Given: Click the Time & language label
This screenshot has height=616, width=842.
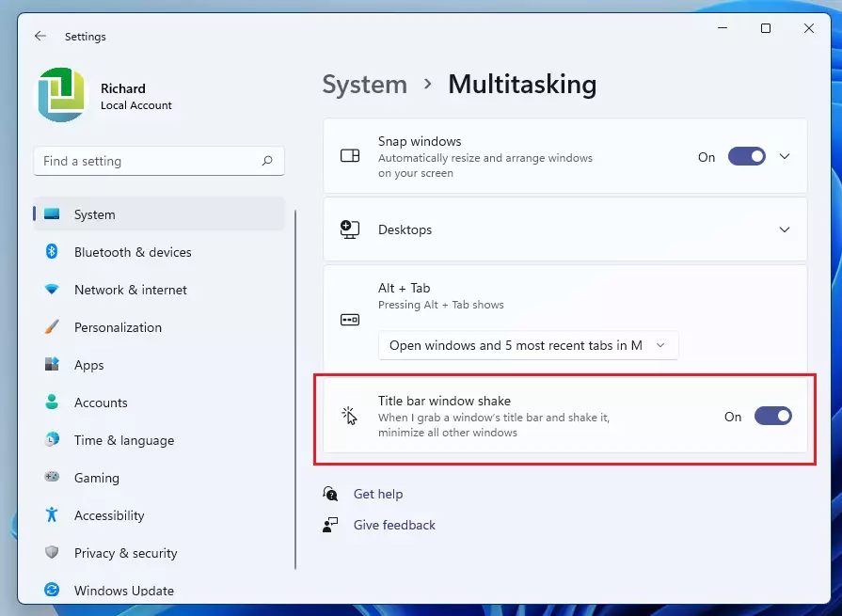Looking at the screenshot, I should [124, 440].
